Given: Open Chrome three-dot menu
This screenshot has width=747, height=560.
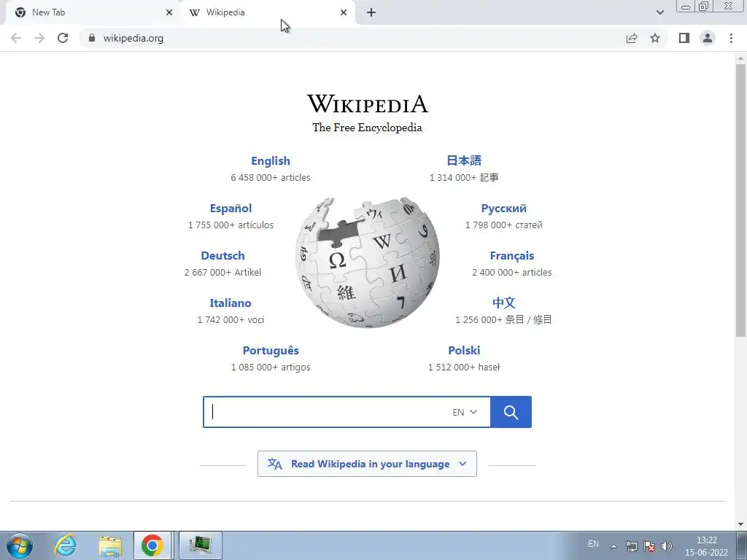Looking at the screenshot, I should [731, 38].
